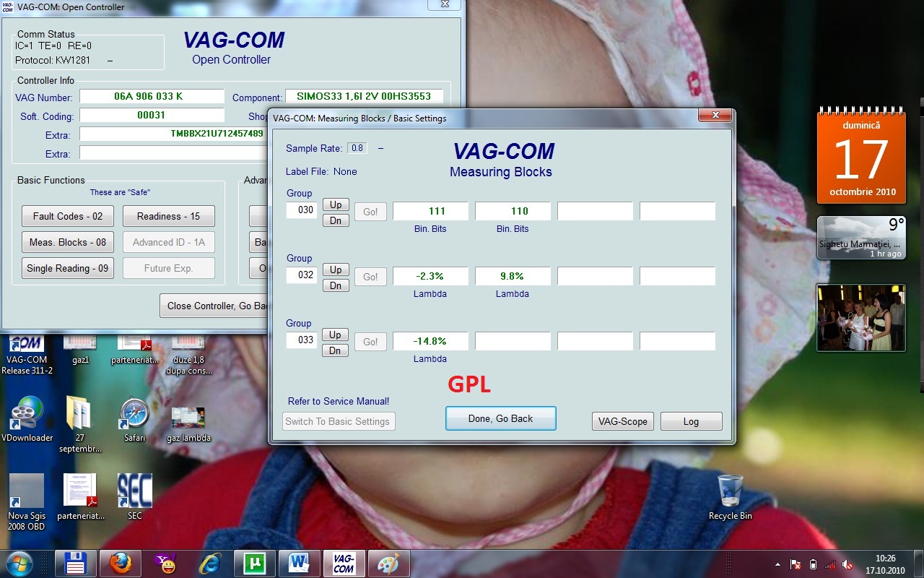Screen dimensions: 924x578
Task: Click Switch To Basic Settings button
Action: coord(338,421)
